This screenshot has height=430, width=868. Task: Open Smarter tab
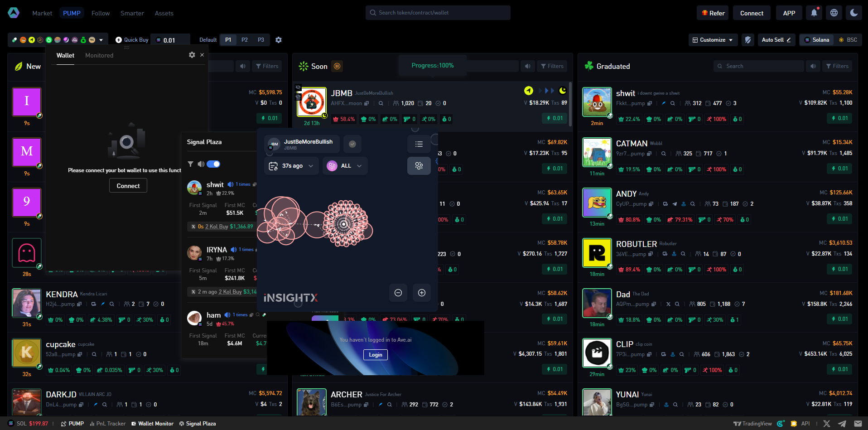132,13
